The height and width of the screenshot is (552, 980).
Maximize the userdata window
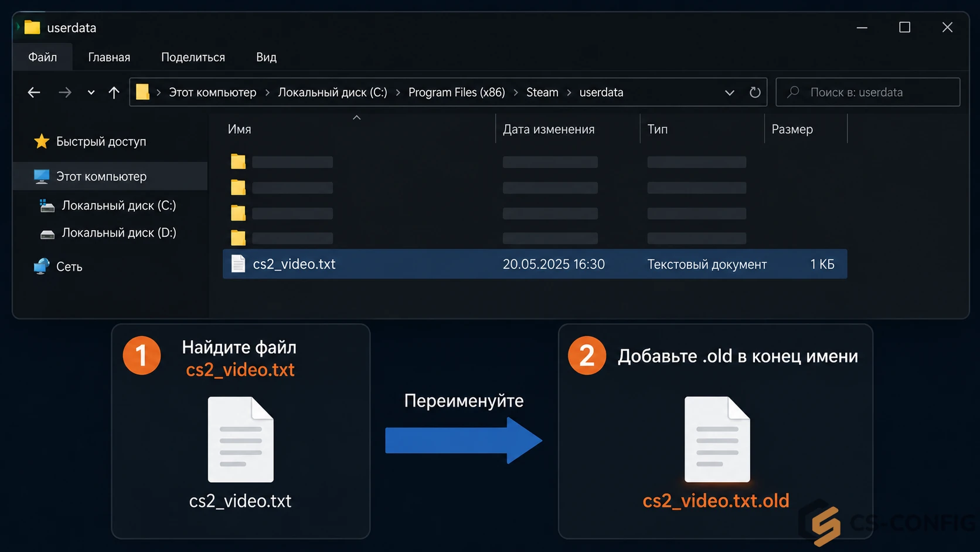point(904,28)
